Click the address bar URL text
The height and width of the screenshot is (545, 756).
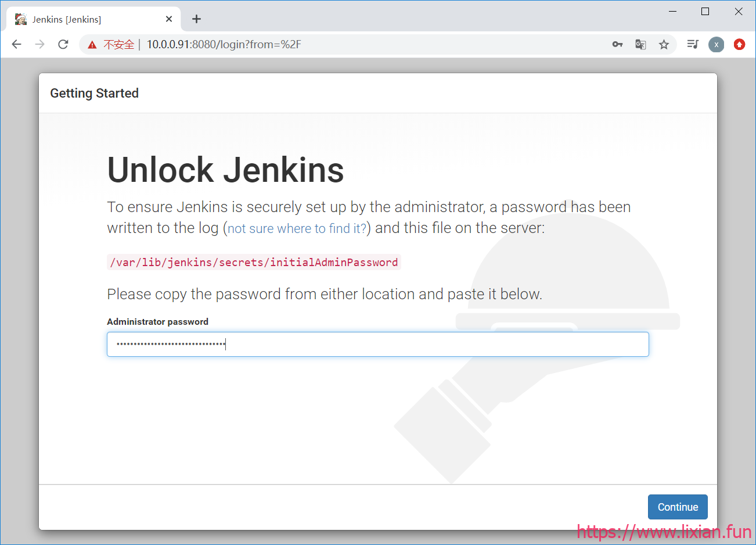[x=224, y=44]
